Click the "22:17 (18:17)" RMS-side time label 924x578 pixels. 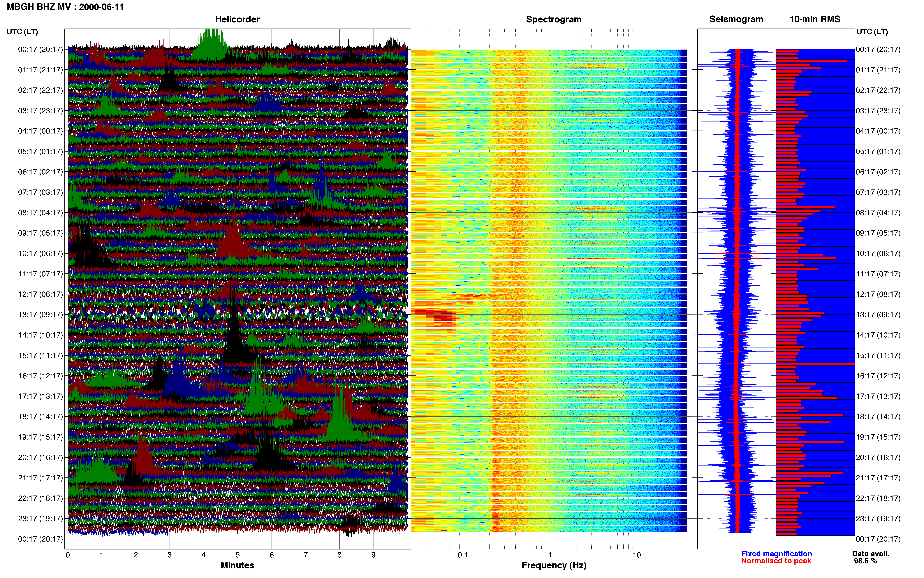point(878,498)
